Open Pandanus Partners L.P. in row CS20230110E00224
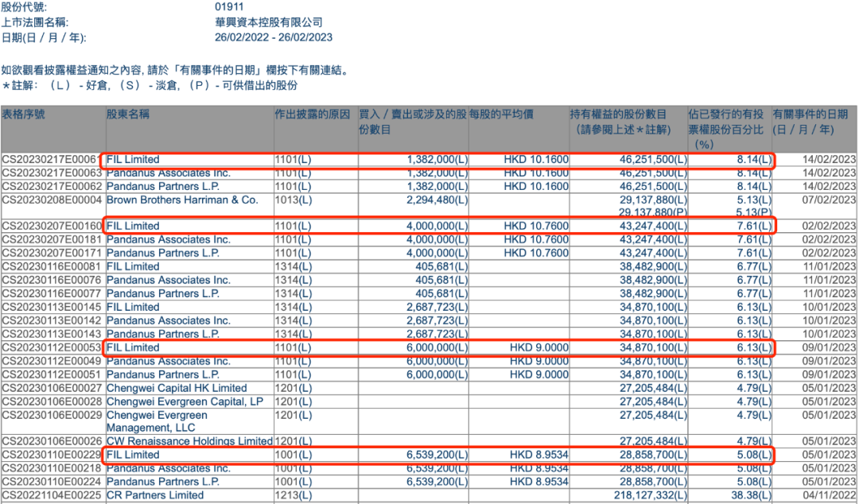Viewport: 859px width, 504px height. coord(163,482)
